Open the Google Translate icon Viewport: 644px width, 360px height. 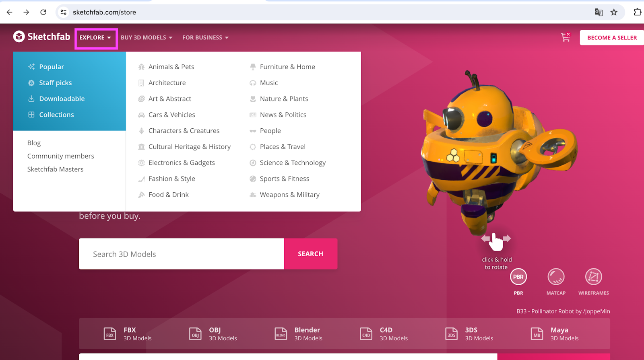point(599,12)
